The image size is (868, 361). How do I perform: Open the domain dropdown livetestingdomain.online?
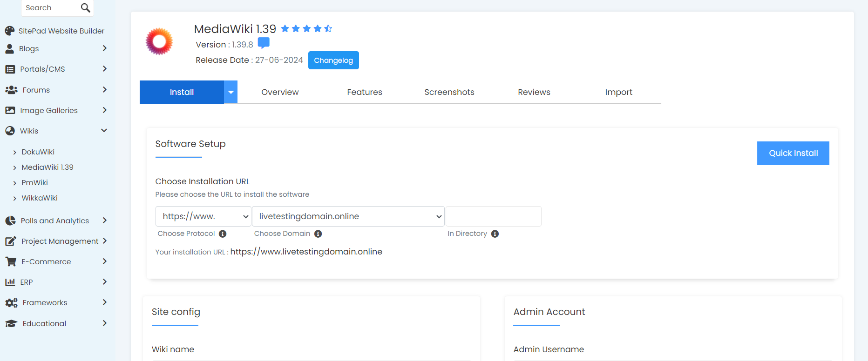tap(348, 216)
